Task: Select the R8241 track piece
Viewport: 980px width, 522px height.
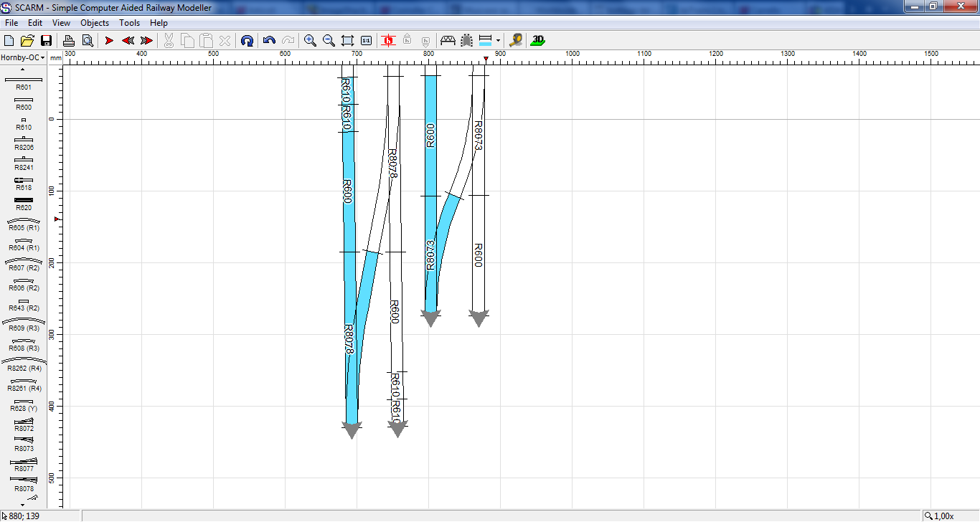Action: pyautogui.click(x=24, y=163)
